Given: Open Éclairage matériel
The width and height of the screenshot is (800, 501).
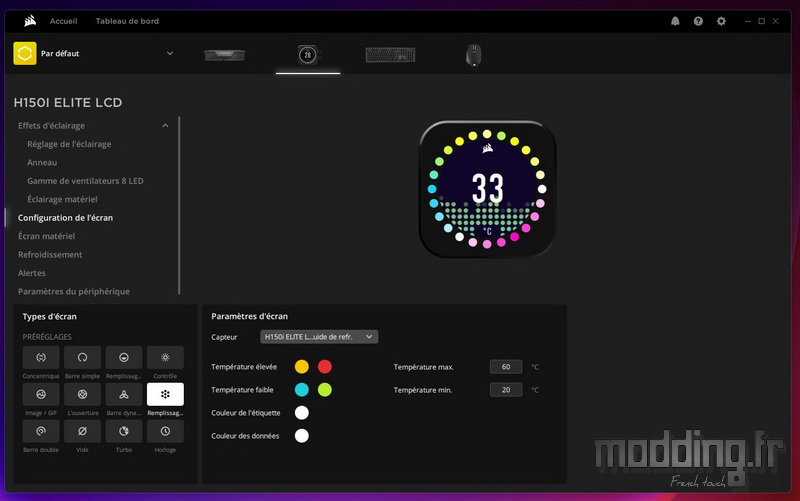Looking at the screenshot, I should pyautogui.click(x=62, y=199).
